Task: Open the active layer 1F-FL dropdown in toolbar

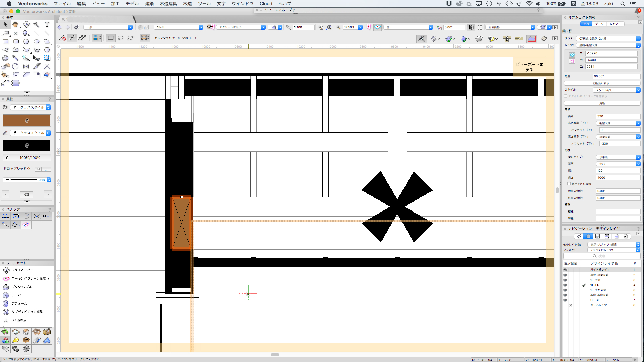Action: [178, 27]
